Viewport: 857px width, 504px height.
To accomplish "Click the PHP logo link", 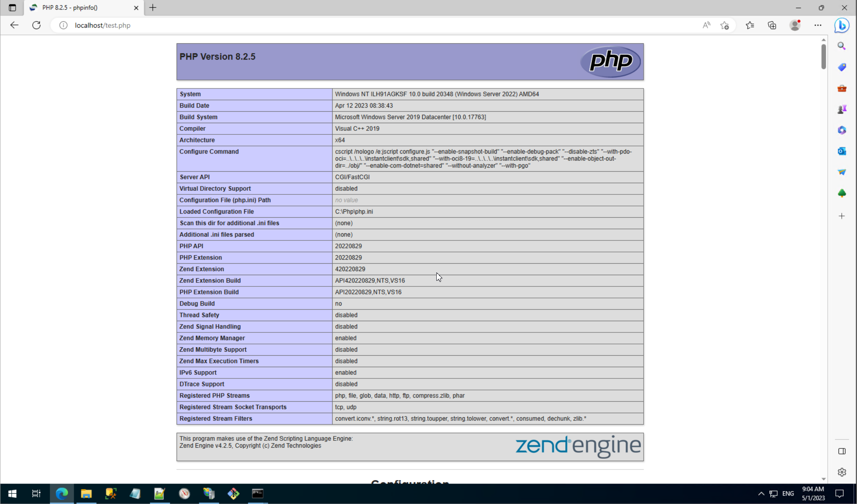I will (x=610, y=62).
